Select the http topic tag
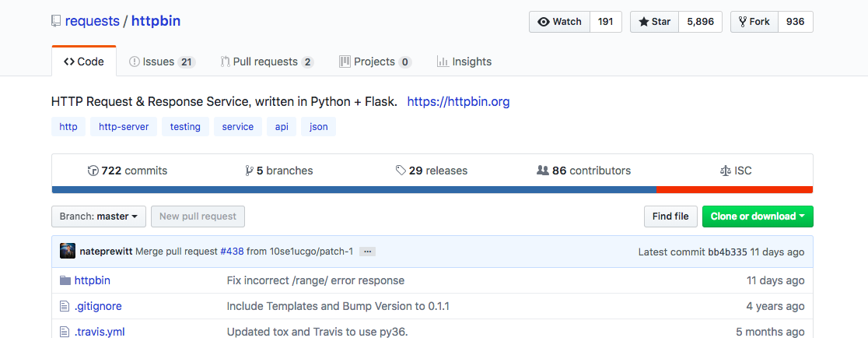Image resolution: width=868 pixels, height=338 pixels. (68, 126)
